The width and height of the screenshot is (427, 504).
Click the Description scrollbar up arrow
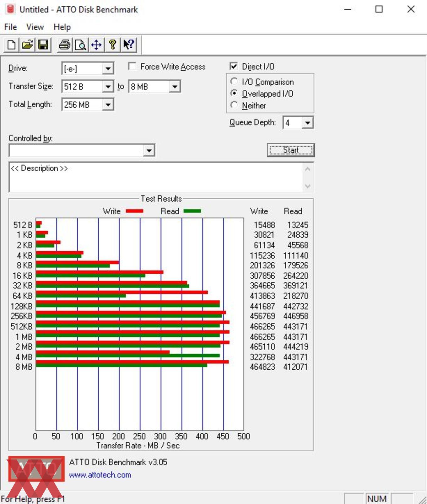(x=308, y=169)
